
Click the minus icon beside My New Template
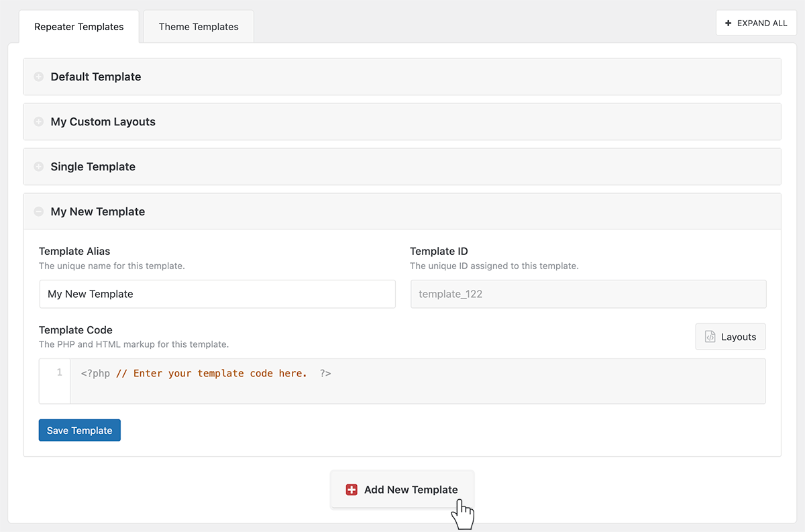pos(39,212)
